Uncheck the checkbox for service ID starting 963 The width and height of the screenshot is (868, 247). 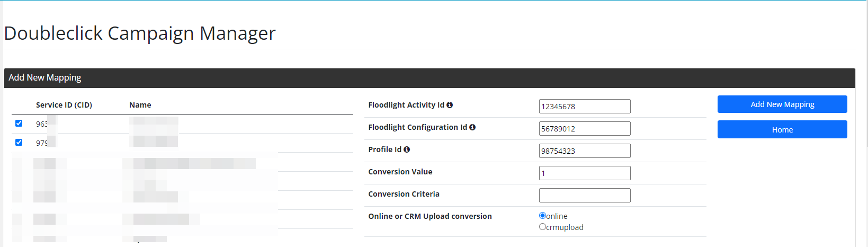pos(19,123)
